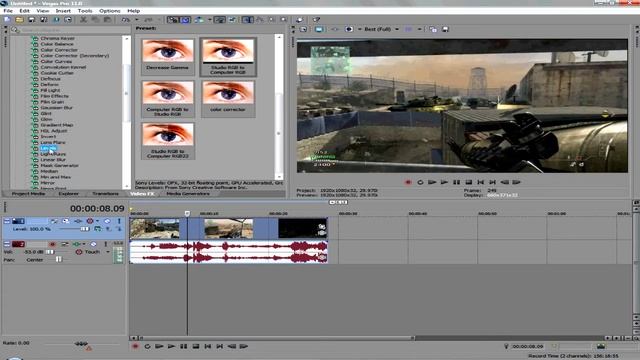Image resolution: width=640 pixels, height=360 pixels.
Task: Adjust the audio track Pan slider
Action: pyautogui.click(x=59, y=260)
